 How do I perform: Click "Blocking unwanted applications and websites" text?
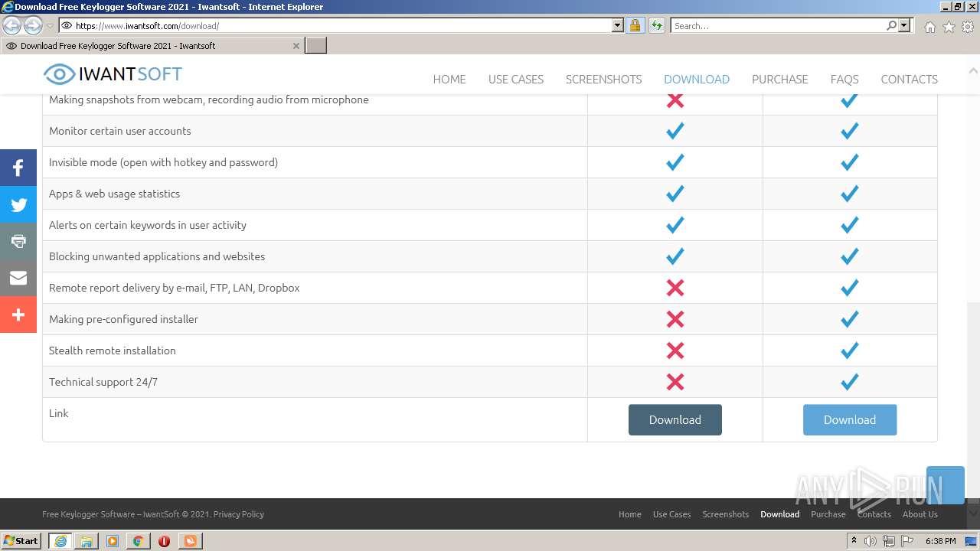[x=157, y=256]
